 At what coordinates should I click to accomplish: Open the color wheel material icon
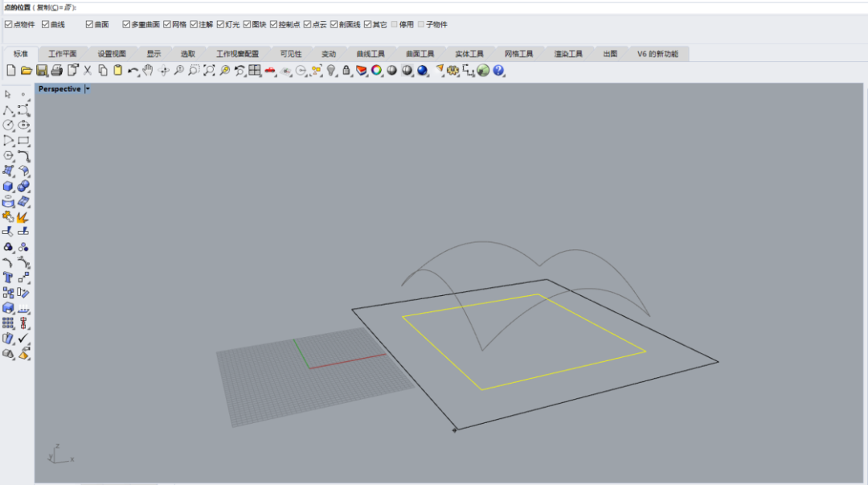376,71
